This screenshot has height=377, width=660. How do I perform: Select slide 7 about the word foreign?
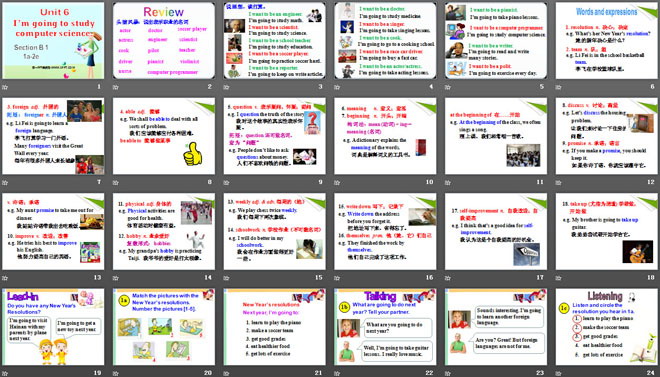point(53,136)
